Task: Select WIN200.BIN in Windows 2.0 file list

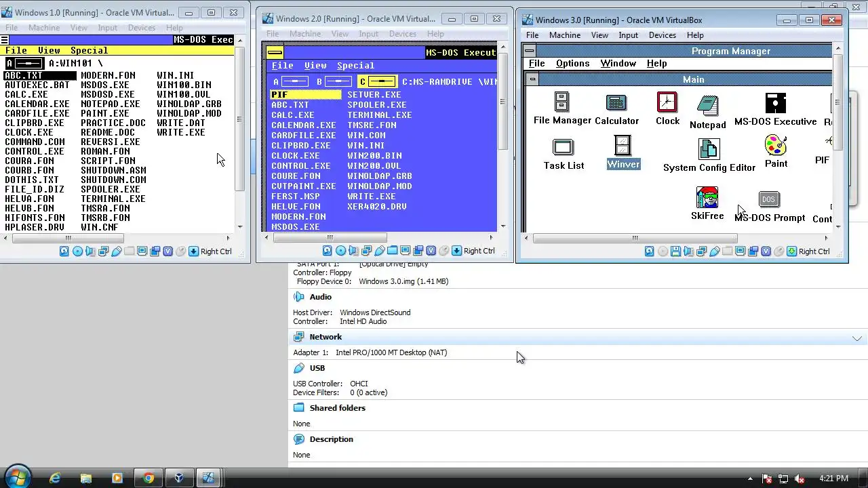Action: point(374,156)
